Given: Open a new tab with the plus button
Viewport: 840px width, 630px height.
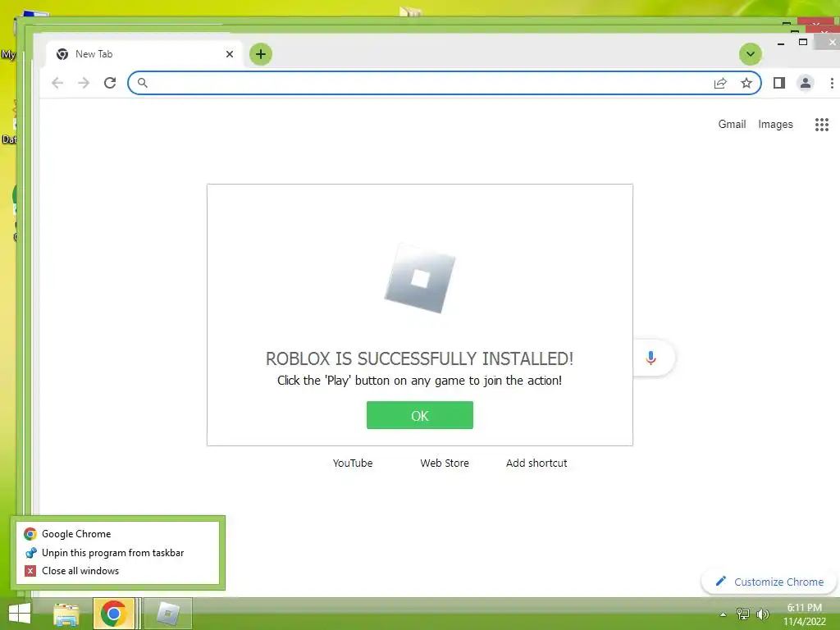Looking at the screenshot, I should (261, 54).
